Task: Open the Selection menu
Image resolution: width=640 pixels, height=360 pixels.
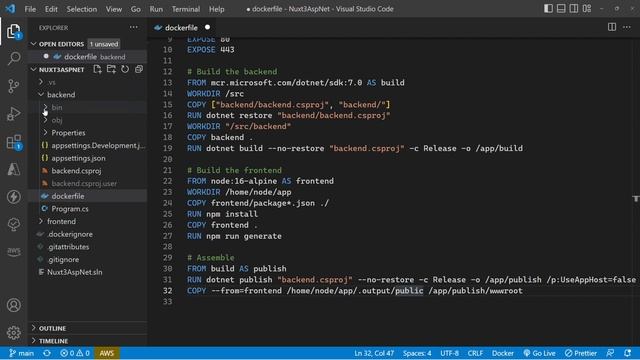Action: [82, 9]
